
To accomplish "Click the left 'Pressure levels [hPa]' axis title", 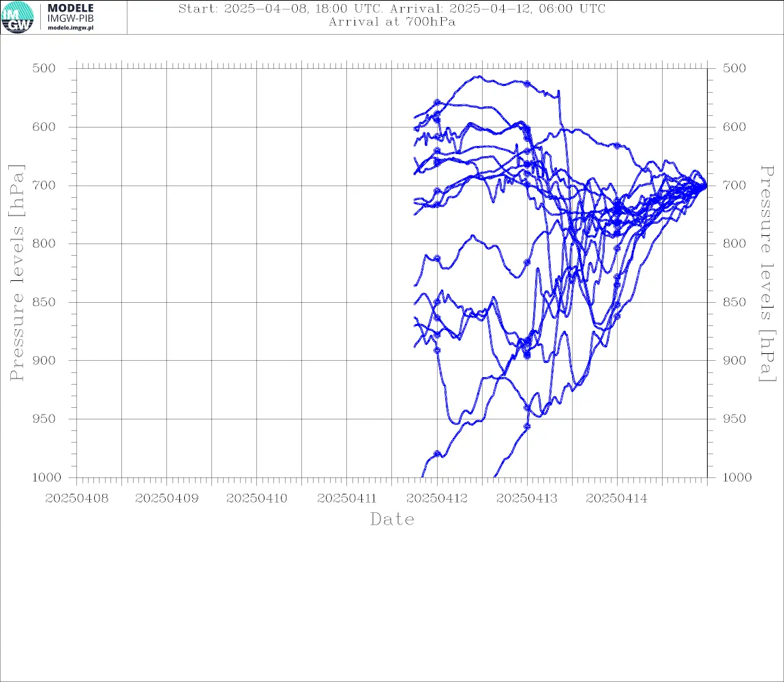I will [x=16, y=273].
